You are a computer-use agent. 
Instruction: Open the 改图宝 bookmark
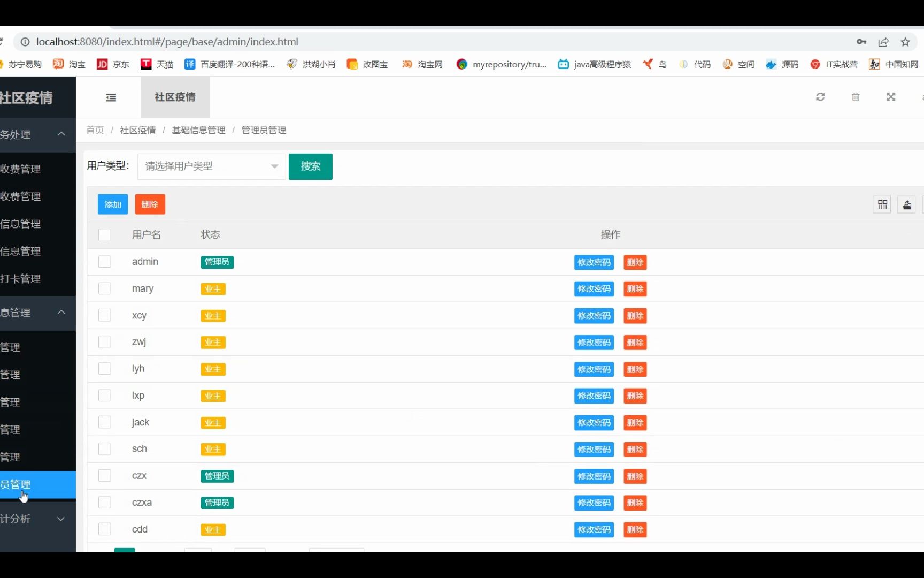pyautogui.click(x=367, y=64)
